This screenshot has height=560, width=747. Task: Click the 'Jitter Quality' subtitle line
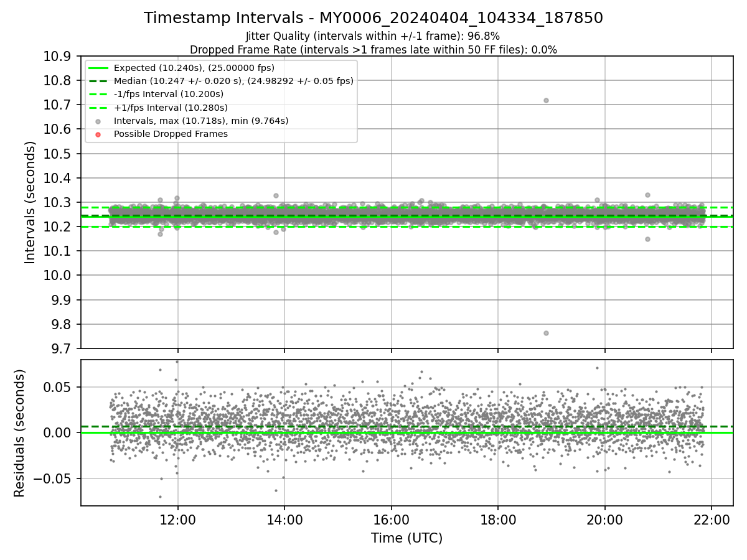pos(373,36)
